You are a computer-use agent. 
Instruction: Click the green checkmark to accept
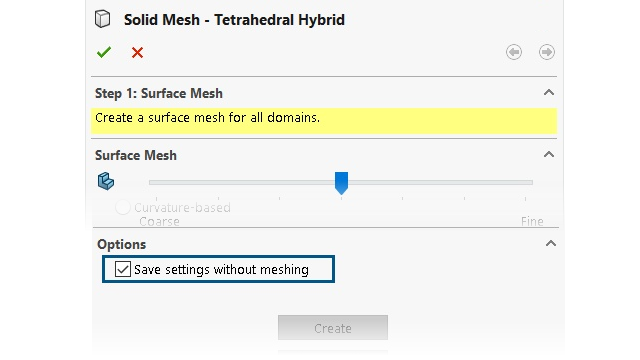click(x=104, y=52)
